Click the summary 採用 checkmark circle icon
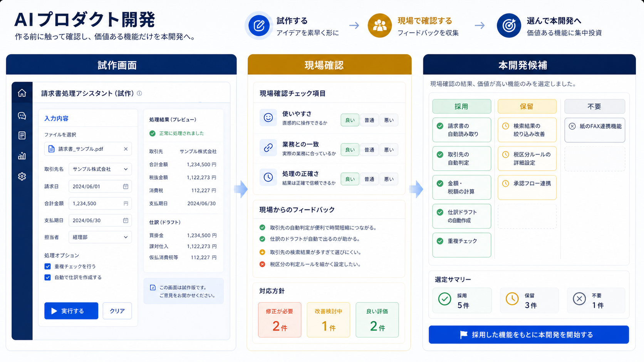The width and height of the screenshot is (644, 362). pos(444,299)
